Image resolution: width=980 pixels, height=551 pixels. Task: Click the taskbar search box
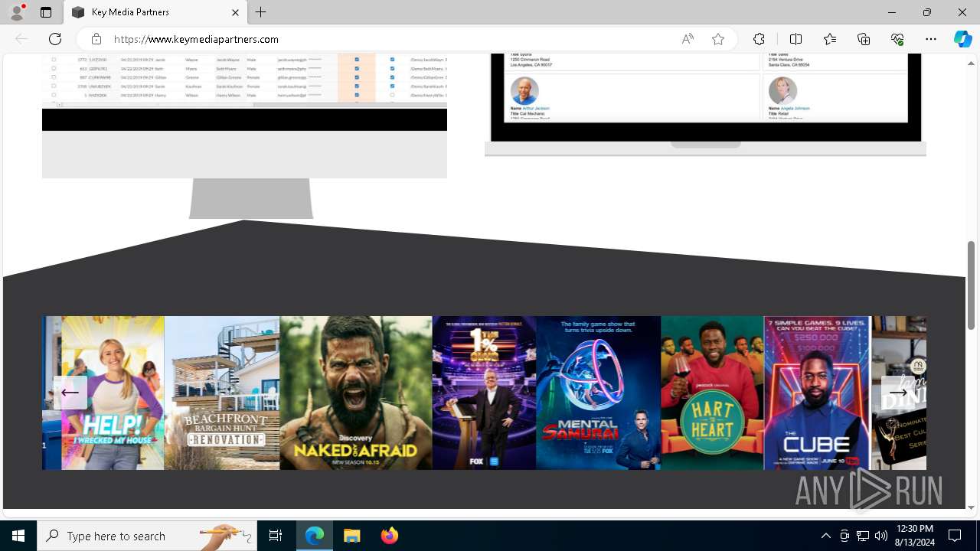[147, 536]
